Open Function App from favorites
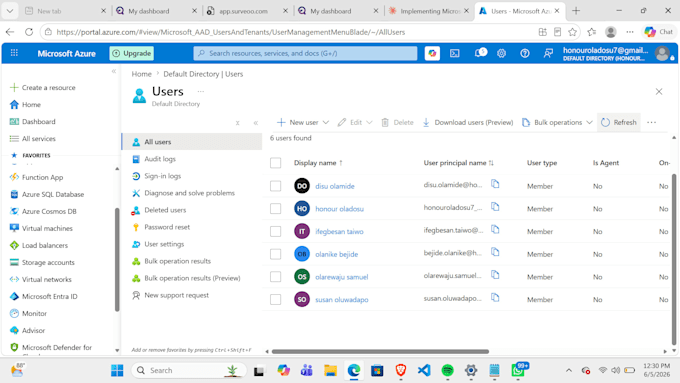This screenshot has height=383, width=680. coord(42,177)
